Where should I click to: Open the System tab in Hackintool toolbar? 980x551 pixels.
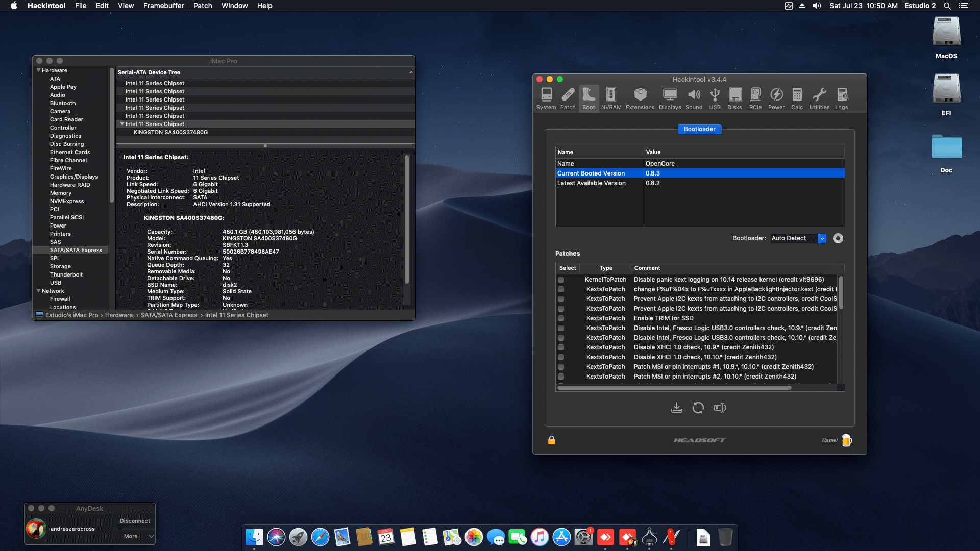[546, 98]
